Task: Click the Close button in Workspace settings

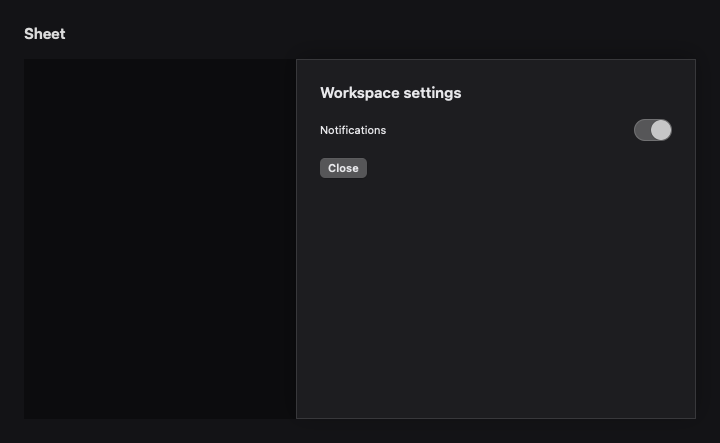Action: pyautogui.click(x=343, y=168)
